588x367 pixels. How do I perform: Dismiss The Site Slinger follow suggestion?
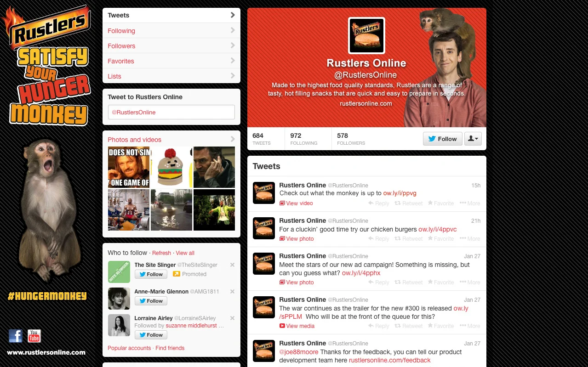[232, 265]
